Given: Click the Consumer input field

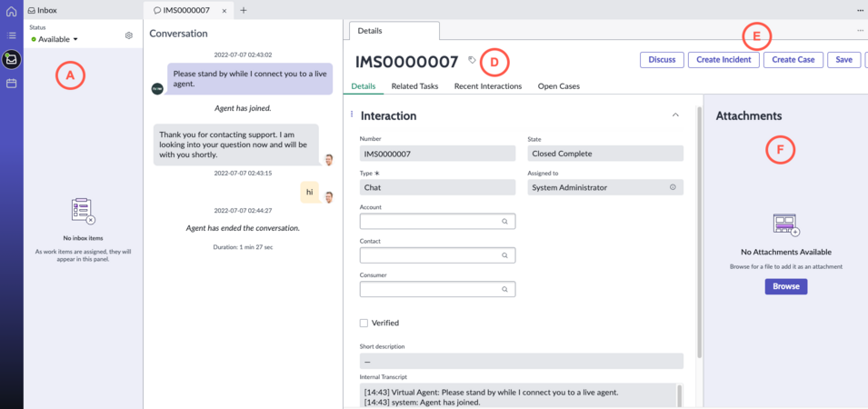Looking at the screenshot, I should (437, 289).
